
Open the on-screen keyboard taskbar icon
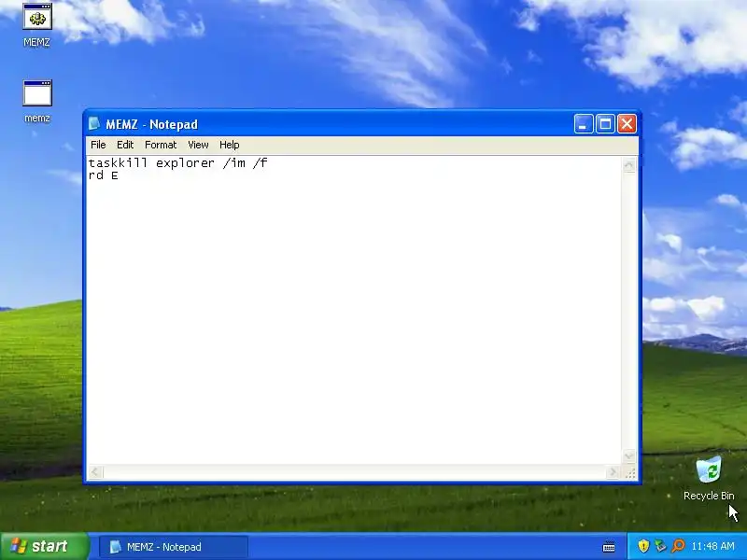[609, 546]
